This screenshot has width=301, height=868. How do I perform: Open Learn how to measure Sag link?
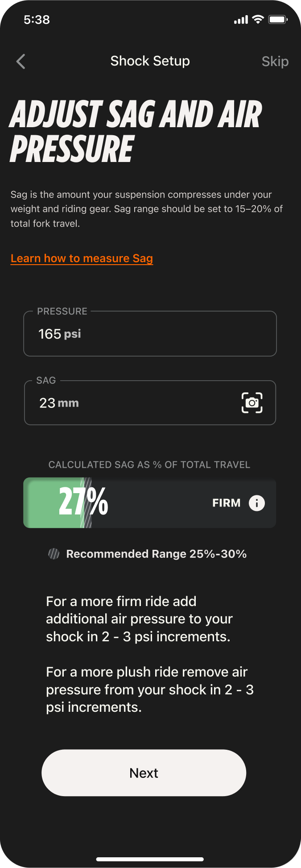tap(82, 258)
